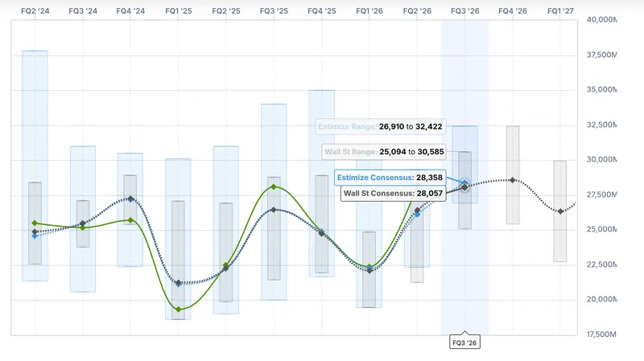Select the FQ4 '26 axis label
This screenshot has height=361, width=644.
coord(513,11)
